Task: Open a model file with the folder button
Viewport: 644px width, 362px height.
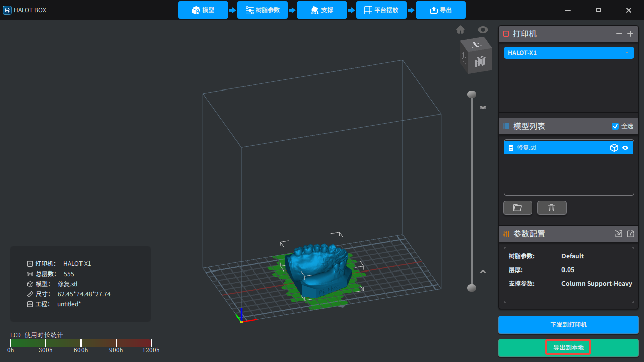Action: click(x=518, y=208)
